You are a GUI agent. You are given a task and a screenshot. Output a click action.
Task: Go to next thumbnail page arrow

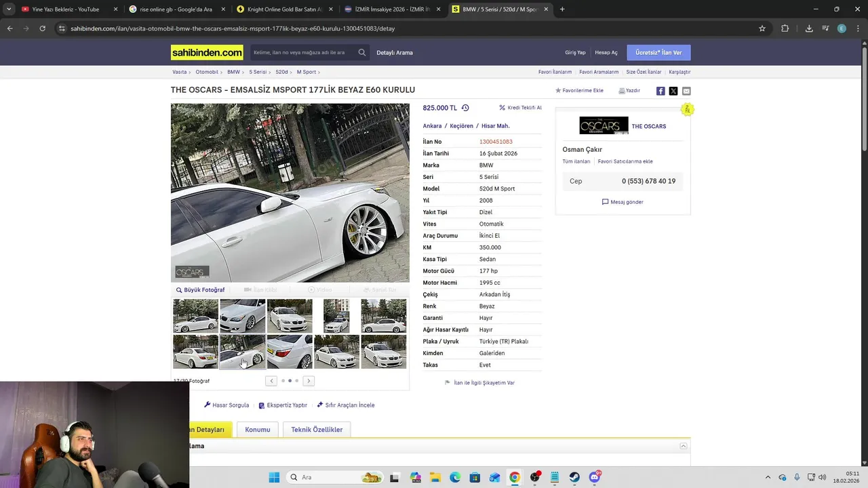coord(309,381)
